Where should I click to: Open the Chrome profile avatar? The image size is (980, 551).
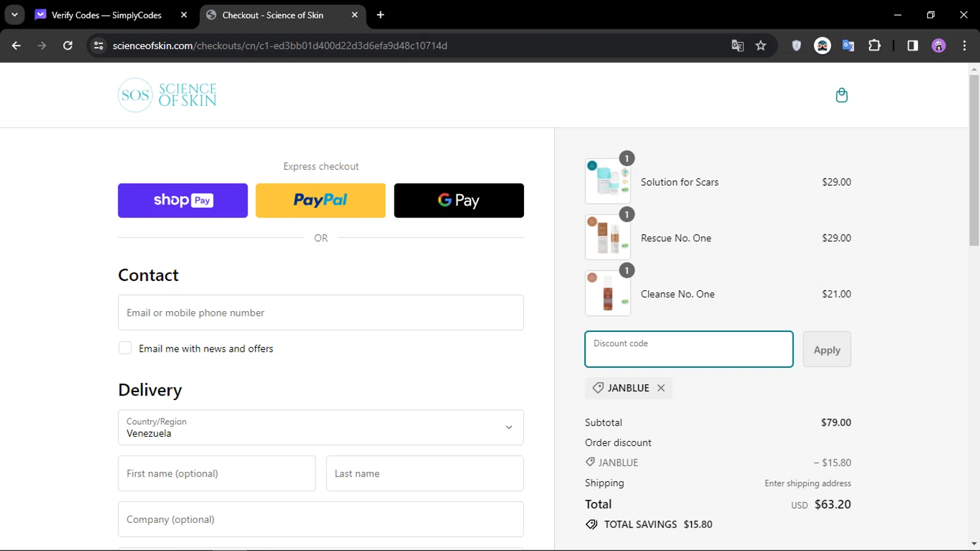pos(939,46)
